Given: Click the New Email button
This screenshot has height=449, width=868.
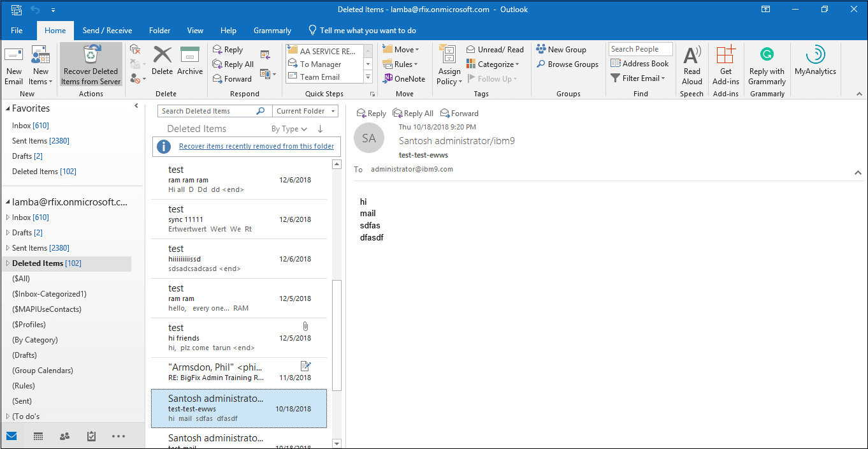Looking at the screenshot, I should 13,65.
